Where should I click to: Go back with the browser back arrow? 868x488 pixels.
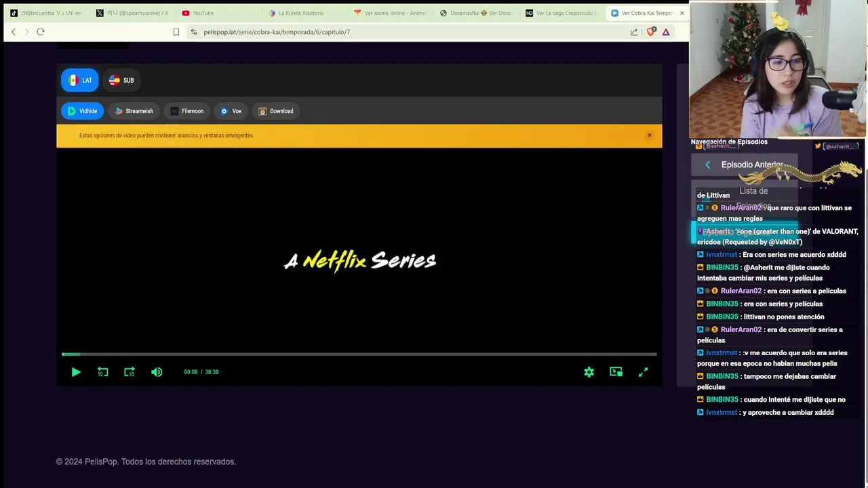click(x=14, y=32)
